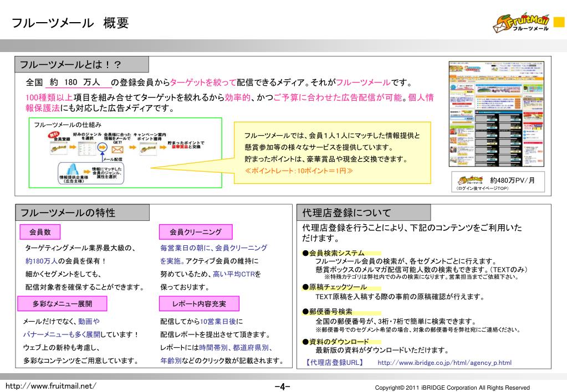Click the 会員数 pink label
This screenshot has height=392, width=567.
[40, 232]
